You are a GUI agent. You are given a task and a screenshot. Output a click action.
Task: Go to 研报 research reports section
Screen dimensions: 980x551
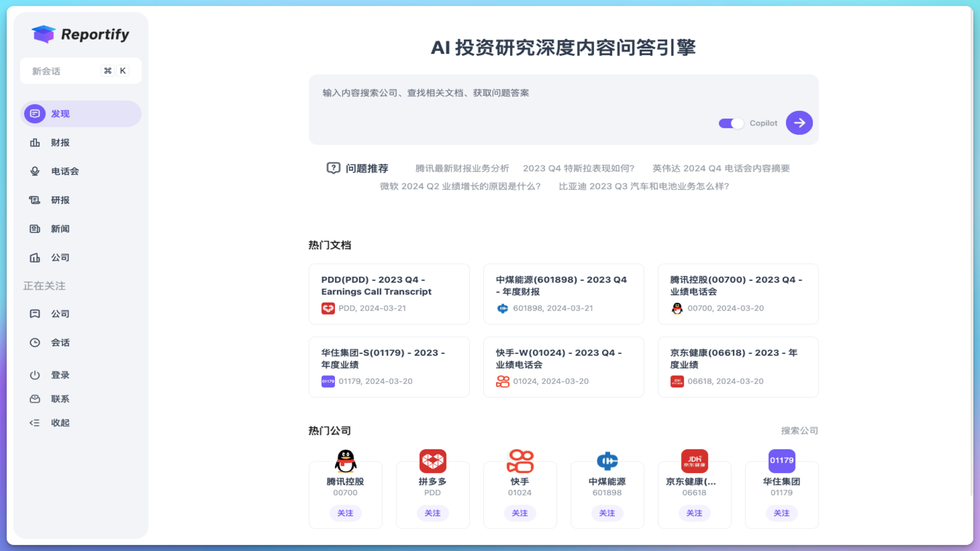60,200
